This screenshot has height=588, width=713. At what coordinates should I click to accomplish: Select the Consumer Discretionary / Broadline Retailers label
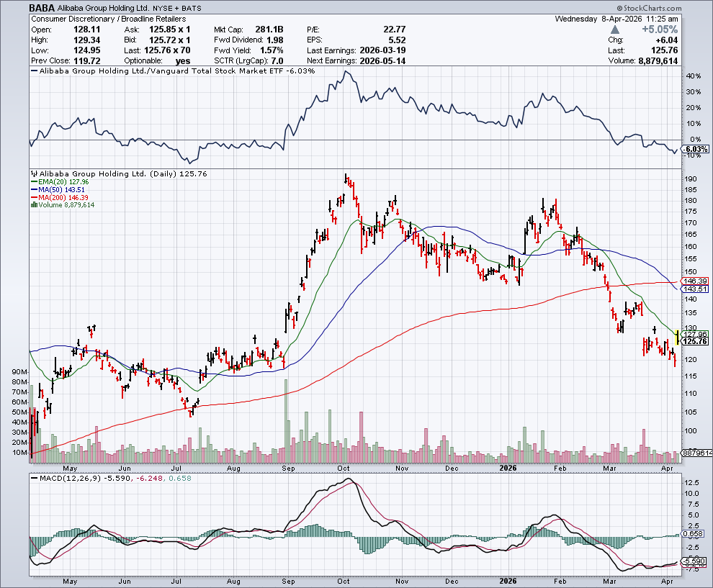[109, 19]
